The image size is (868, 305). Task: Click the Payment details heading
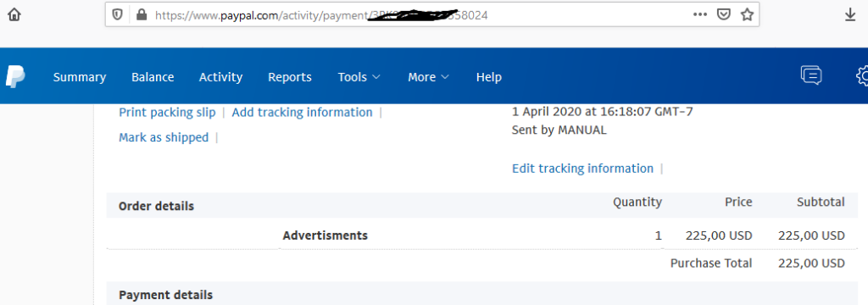[x=165, y=295]
